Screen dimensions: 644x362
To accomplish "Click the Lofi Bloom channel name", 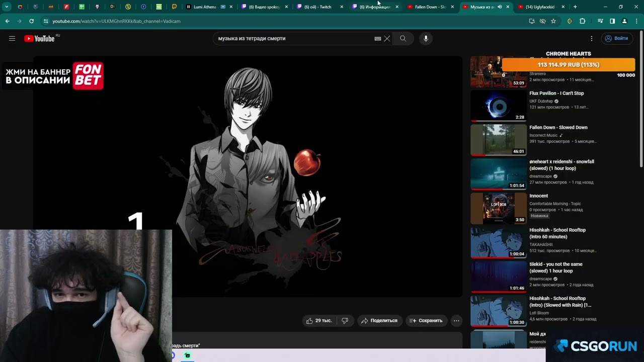I will click(x=539, y=313).
